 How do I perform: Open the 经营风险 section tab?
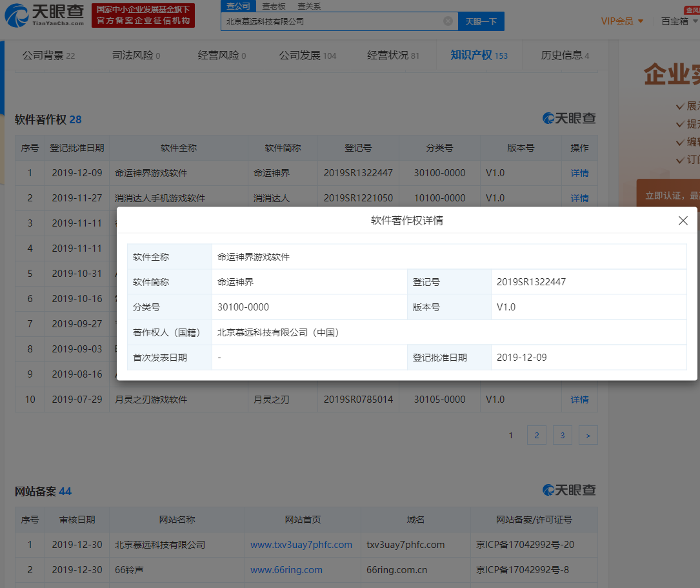coord(222,56)
